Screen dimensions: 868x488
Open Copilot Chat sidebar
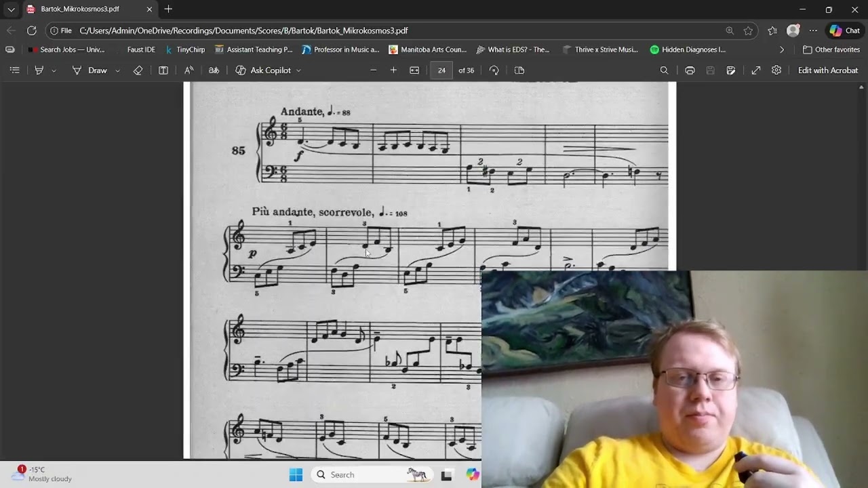click(844, 30)
